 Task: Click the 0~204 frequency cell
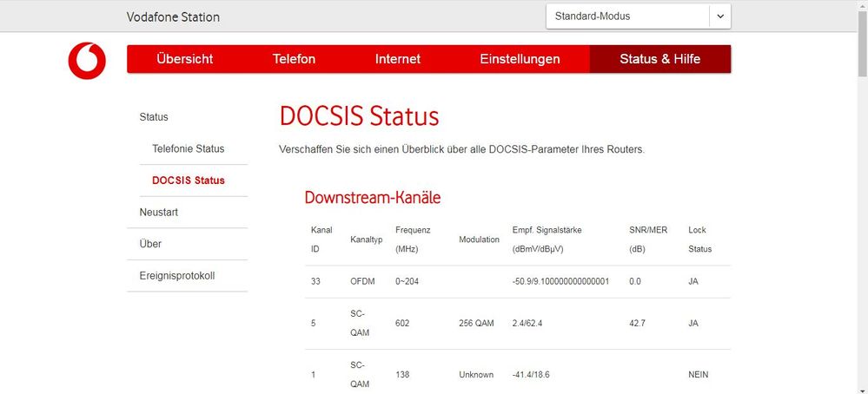pyautogui.click(x=407, y=281)
